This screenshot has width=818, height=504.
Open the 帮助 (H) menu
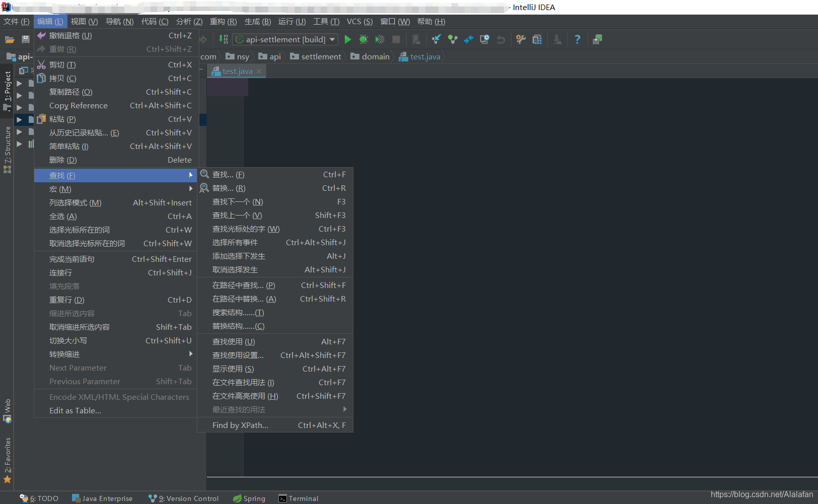point(431,22)
